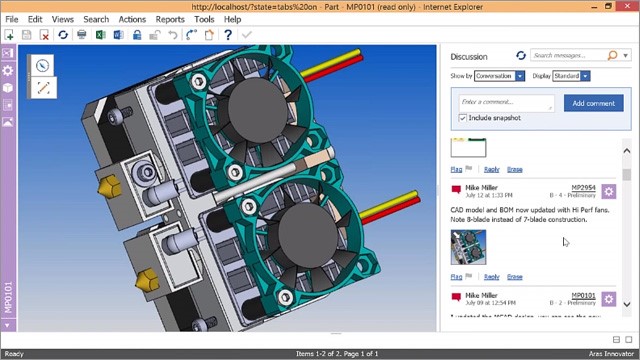Select the measure tool in the 3D viewer
This screenshot has height=360, width=640.
point(43,88)
